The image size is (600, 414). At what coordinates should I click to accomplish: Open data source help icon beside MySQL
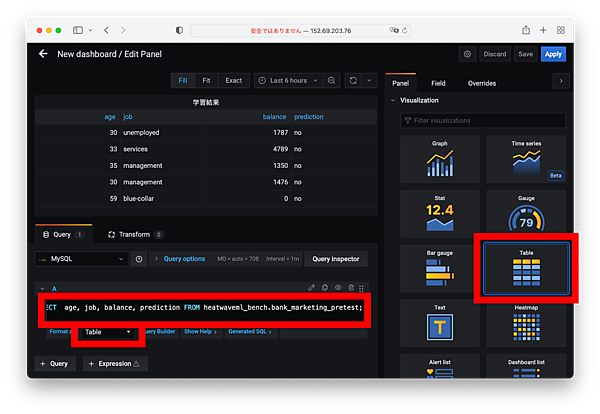139,259
